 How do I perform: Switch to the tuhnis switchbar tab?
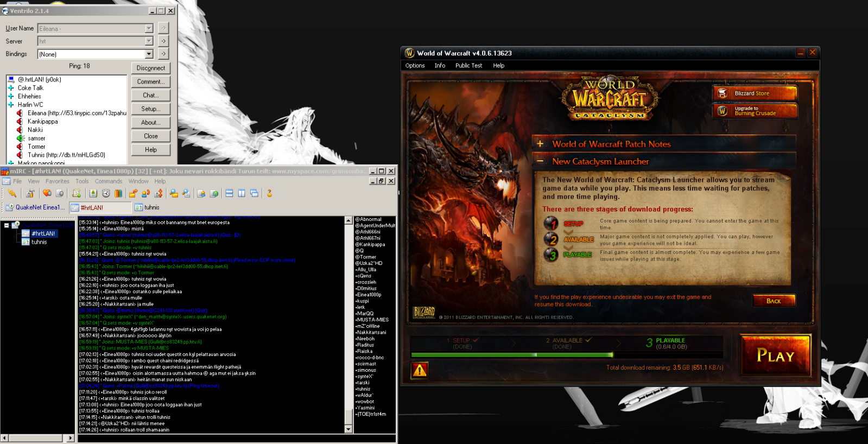coord(147,207)
